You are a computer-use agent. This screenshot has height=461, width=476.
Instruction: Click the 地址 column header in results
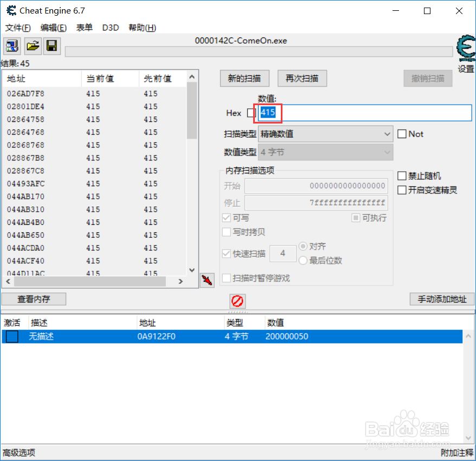click(42, 79)
